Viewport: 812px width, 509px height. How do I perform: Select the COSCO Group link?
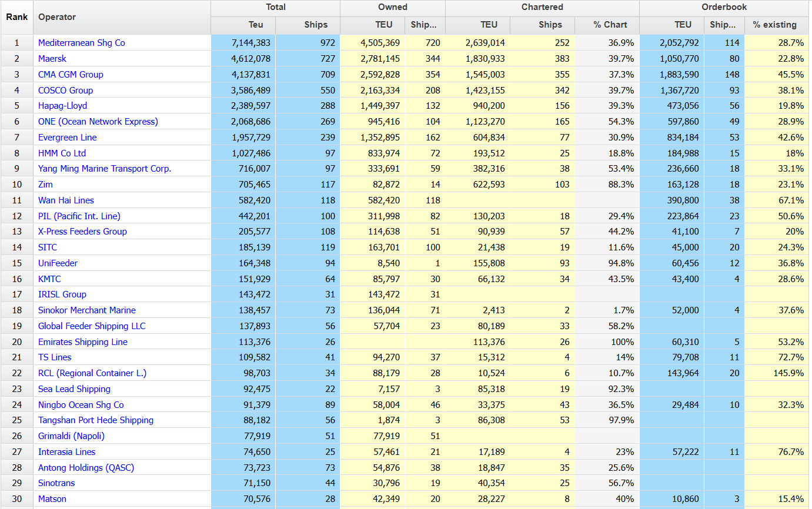point(65,91)
